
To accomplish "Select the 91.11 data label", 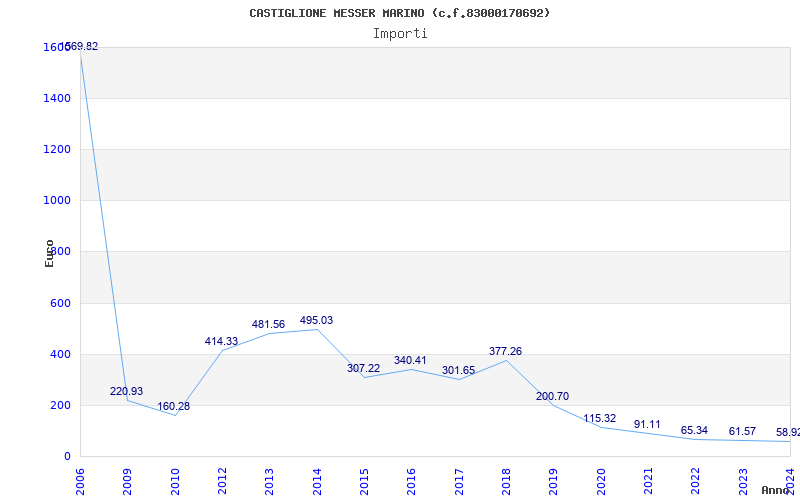I will point(647,424).
